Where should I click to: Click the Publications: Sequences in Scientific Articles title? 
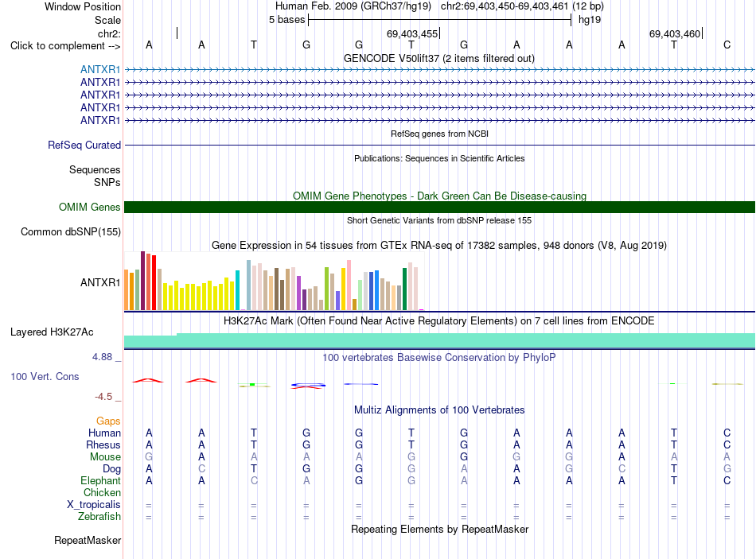coord(439,158)
